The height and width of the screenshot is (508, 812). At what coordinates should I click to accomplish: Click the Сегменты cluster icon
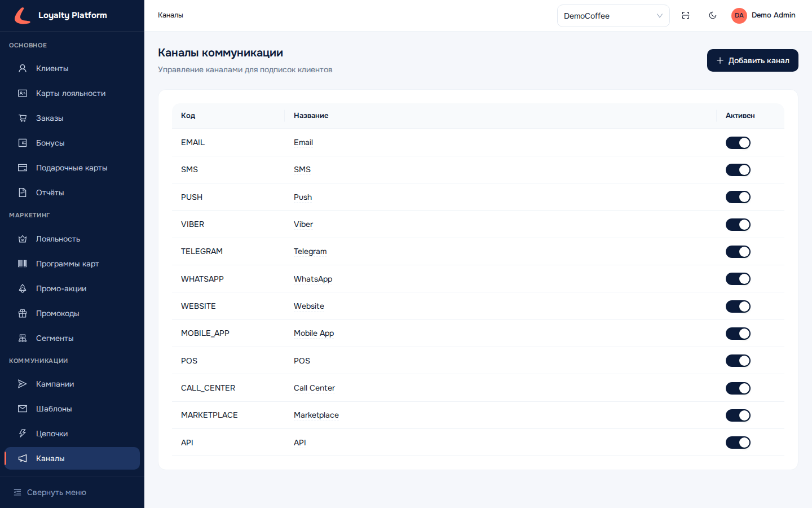23,338
